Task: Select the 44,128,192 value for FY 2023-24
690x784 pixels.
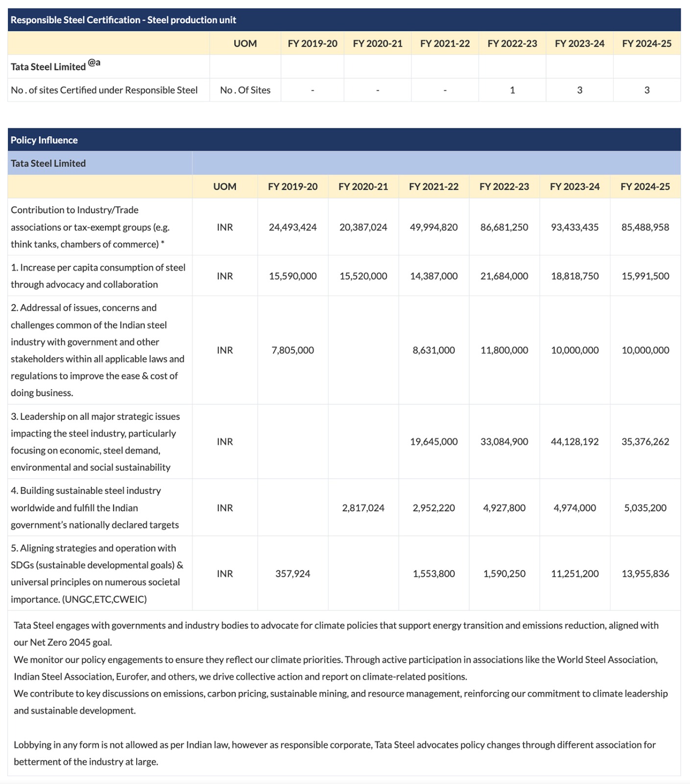Action: [574, 441]
